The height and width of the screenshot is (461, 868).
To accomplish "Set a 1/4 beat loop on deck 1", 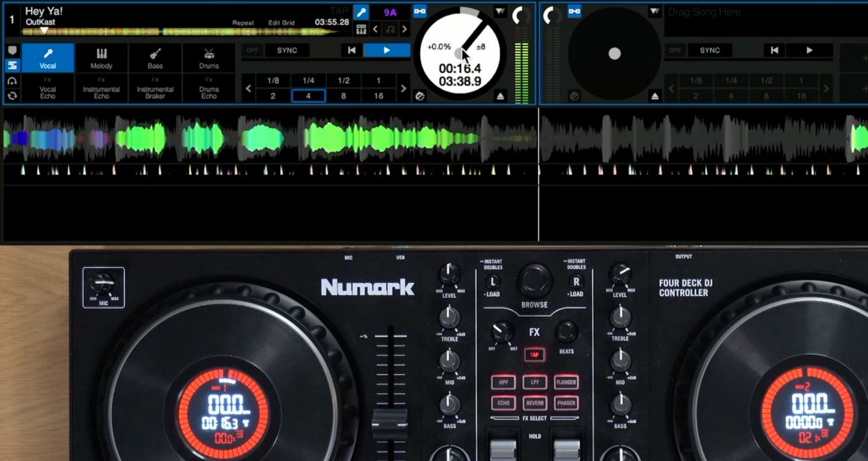I will point(308,80).
